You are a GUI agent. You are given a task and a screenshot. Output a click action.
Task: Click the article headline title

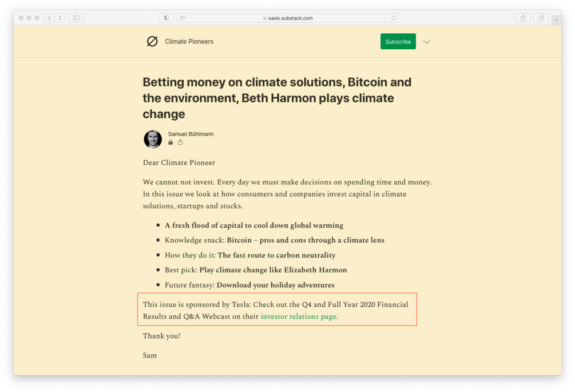277,98
